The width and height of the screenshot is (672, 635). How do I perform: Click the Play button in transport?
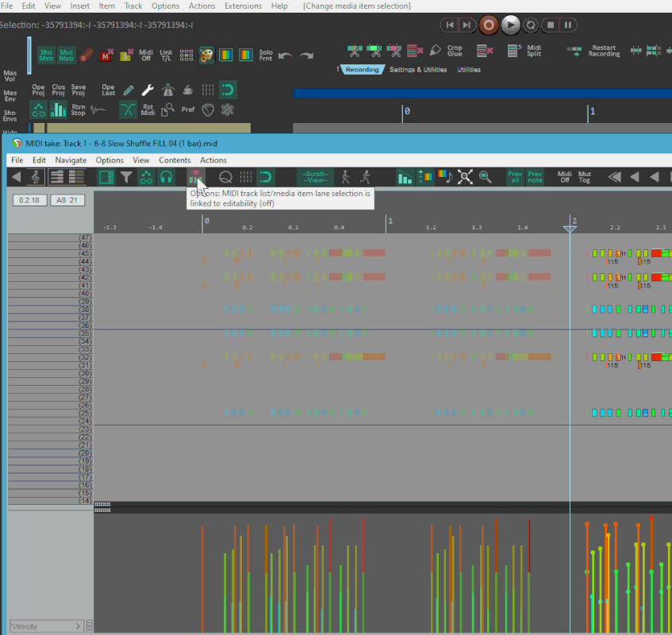coord(510,25)
